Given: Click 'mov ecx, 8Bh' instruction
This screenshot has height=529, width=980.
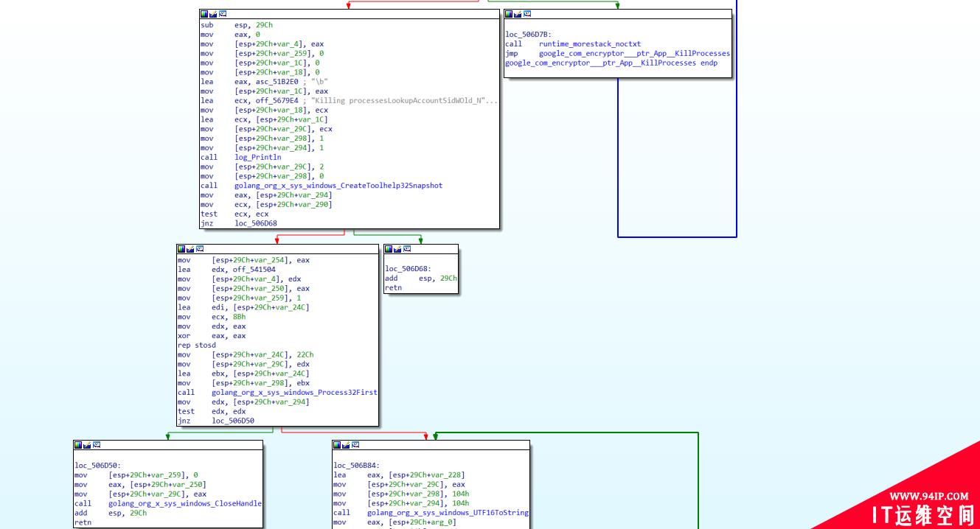Looking at the screenshot, I should 212,317.
